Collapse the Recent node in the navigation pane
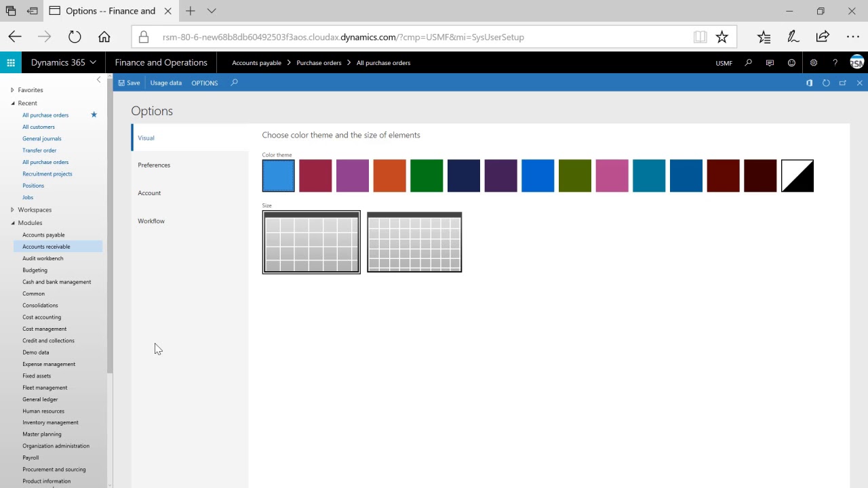This screenshot has width=868, height=488. 12,103
